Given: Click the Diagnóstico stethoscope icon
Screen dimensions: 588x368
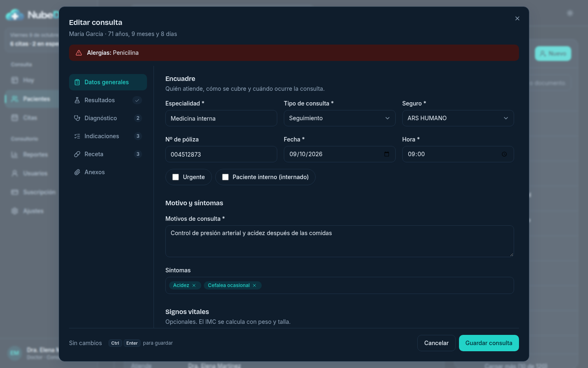Looking at the screenshot, I should tap(77, 118).
